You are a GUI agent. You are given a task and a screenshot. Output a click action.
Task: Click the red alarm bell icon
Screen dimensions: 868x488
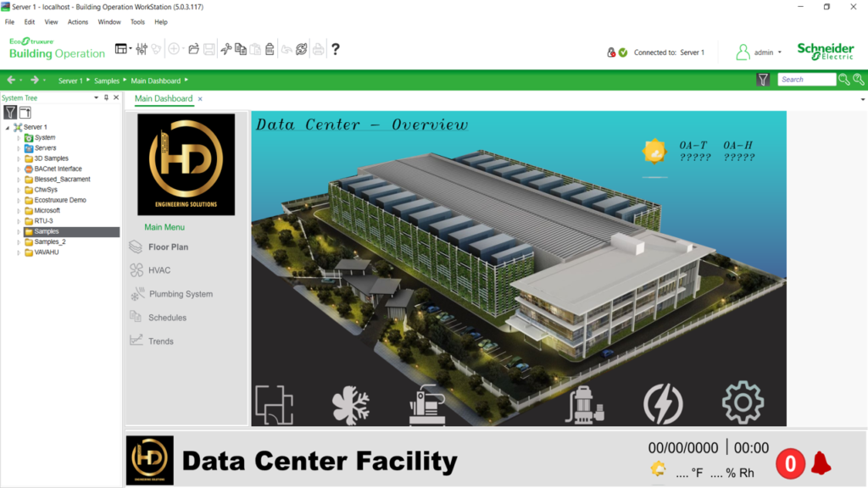pos(821,463)
